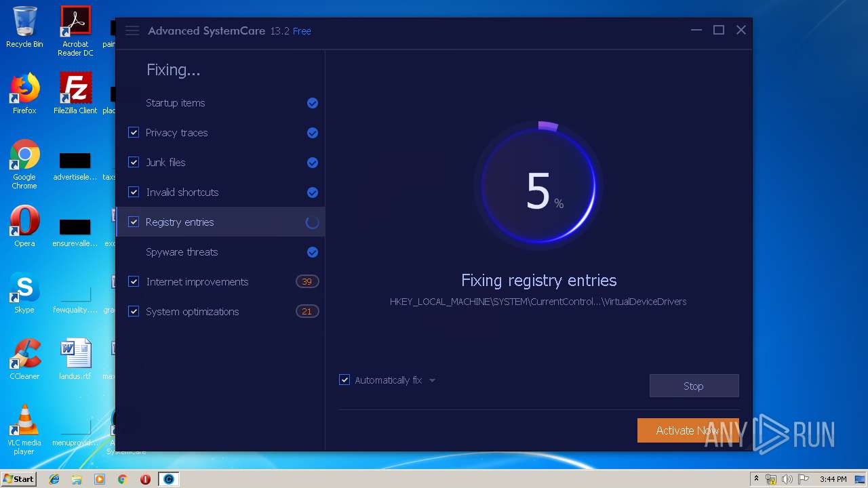Select Privacy traces label
Screen dimensions: 868x488
point(177,133)
